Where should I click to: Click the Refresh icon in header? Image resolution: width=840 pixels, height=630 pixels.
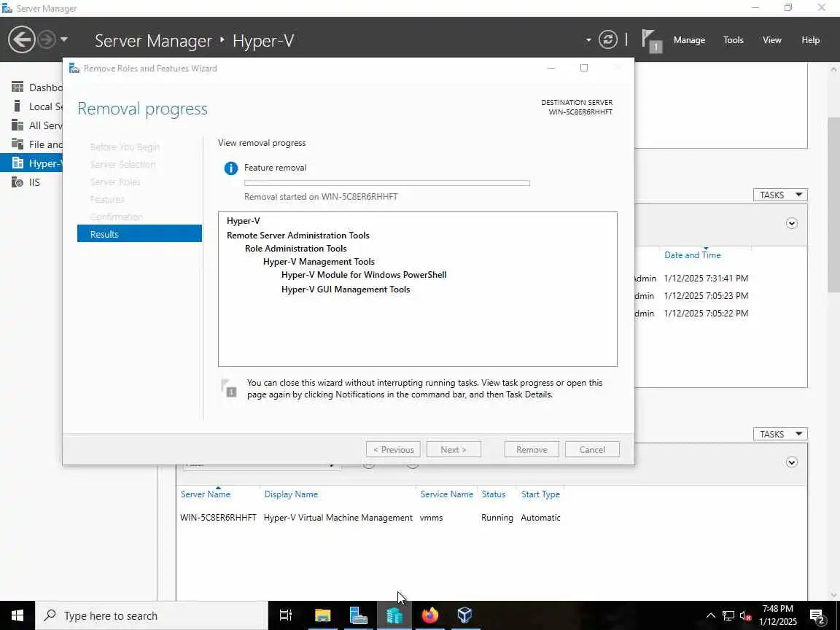coord(607,39)
